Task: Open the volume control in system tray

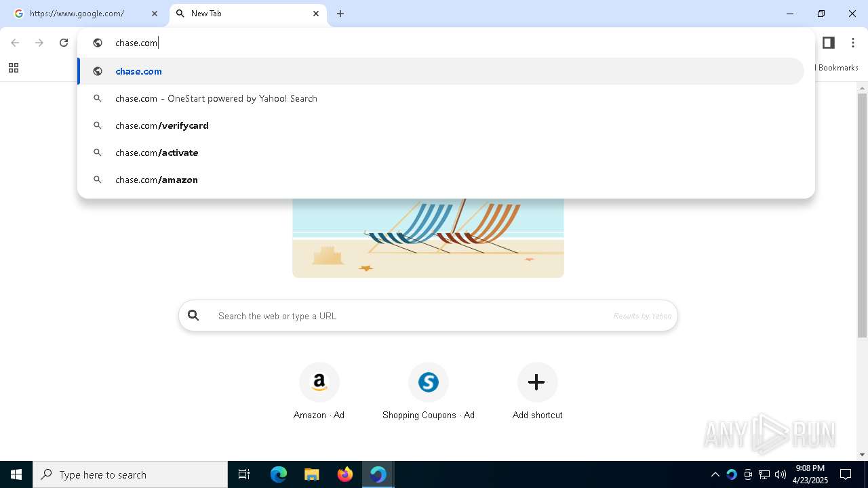Action: point(781,474)
